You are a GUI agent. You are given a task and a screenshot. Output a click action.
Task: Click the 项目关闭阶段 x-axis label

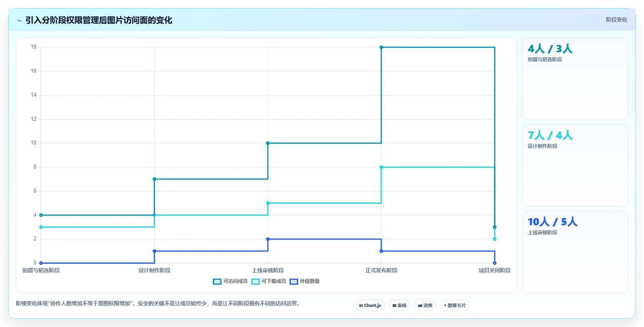495,270
